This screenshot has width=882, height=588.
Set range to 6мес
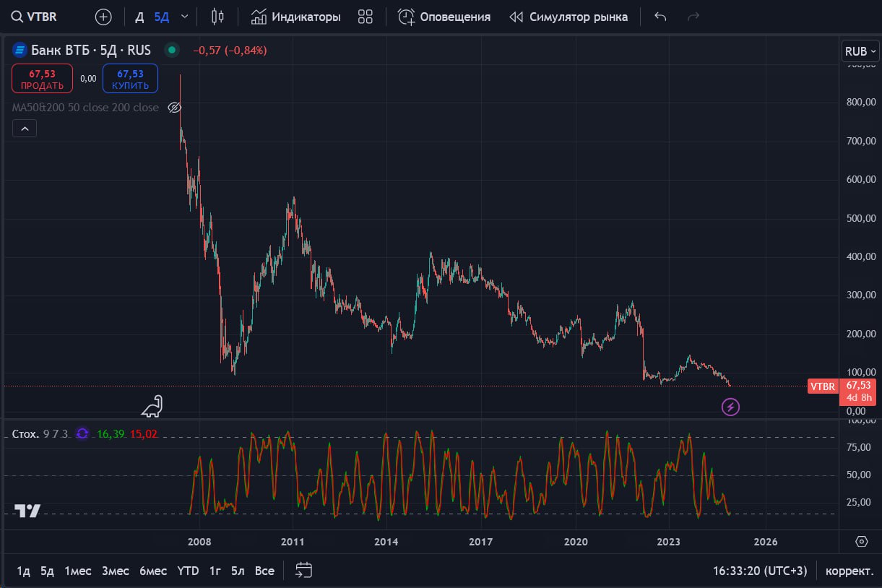[153, 571]
